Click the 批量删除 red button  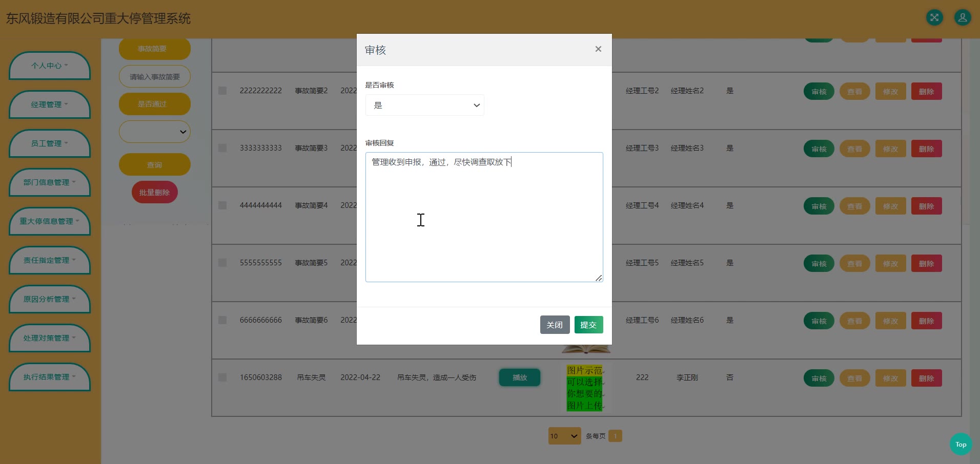tap(154, 193)
